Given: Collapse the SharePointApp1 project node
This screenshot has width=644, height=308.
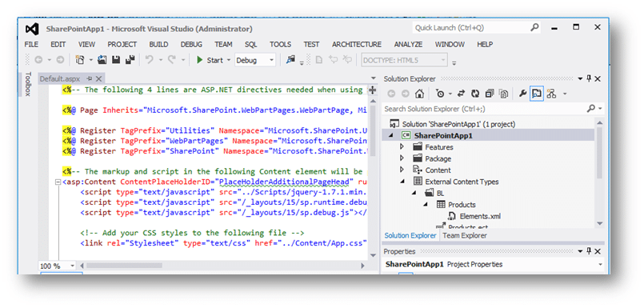Looking at the screenshot, I should (390, 135).
